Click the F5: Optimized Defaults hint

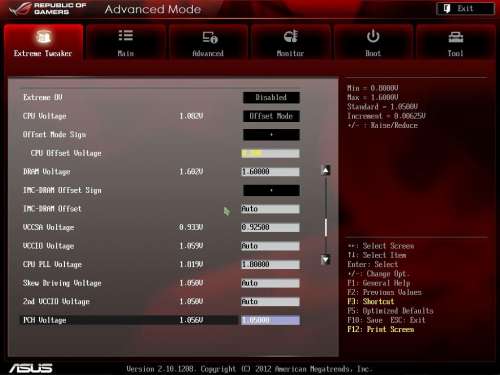click(x=390, y=311)
